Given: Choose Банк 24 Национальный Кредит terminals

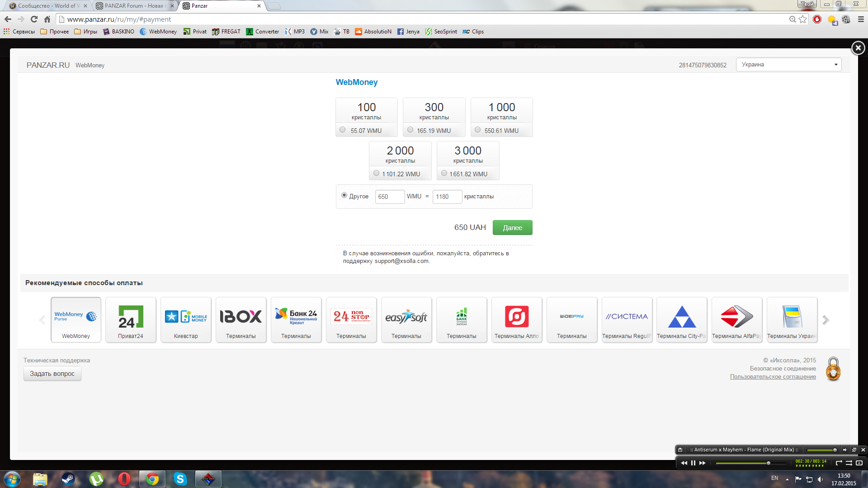Looking at the screenshot, I should point(296,319).
